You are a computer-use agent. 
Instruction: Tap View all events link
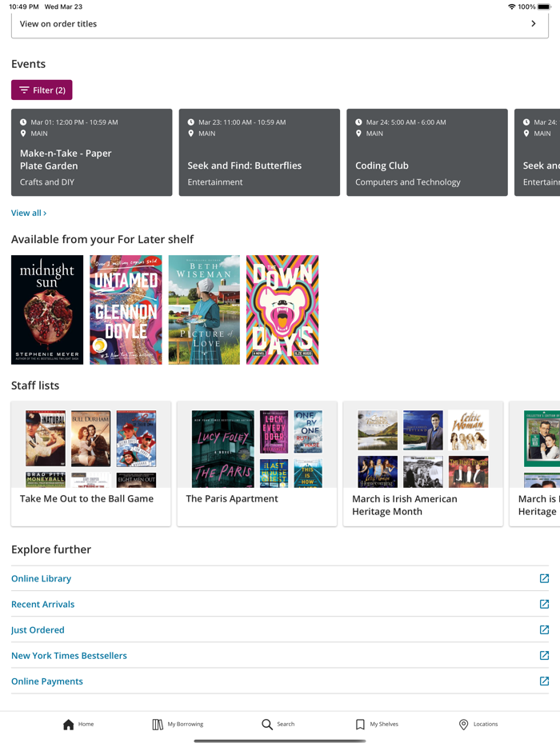(x=29, y=213)
